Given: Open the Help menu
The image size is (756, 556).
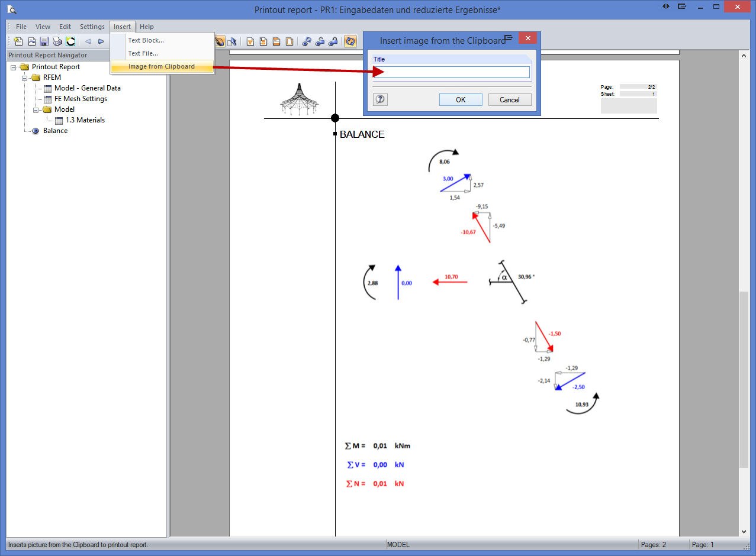Looking at the screenshot, I should tap(147, 27).
